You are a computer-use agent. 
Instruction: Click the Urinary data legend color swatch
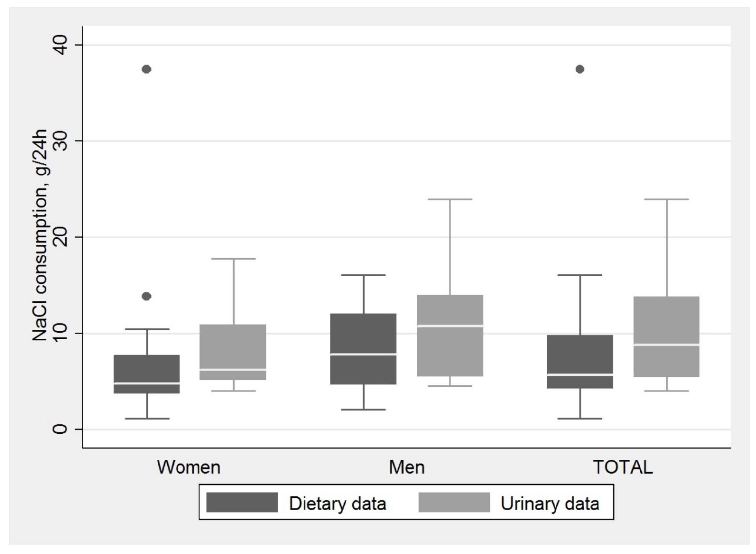[x=454, y=503]
